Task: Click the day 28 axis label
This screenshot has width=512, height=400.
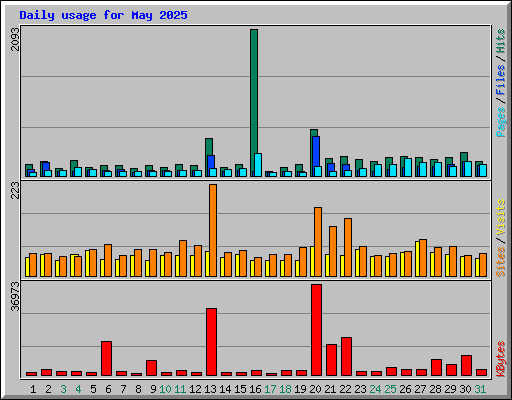Action: [x=435, y=389]
